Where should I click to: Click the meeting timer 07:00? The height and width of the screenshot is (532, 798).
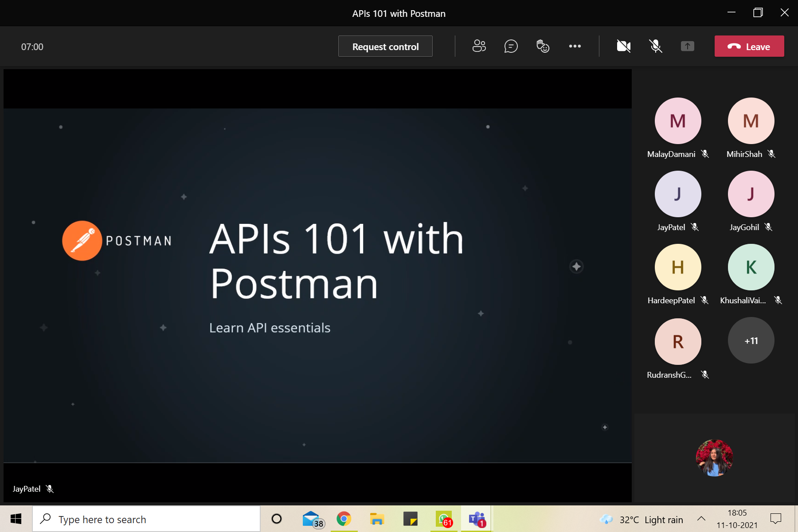pyautogui.click(x=32, y=47)
